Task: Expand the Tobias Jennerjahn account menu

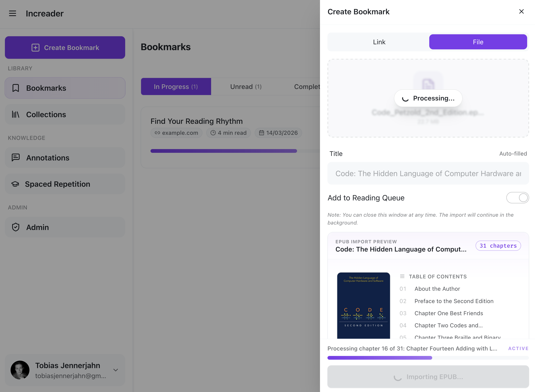Action: point(116,370)
